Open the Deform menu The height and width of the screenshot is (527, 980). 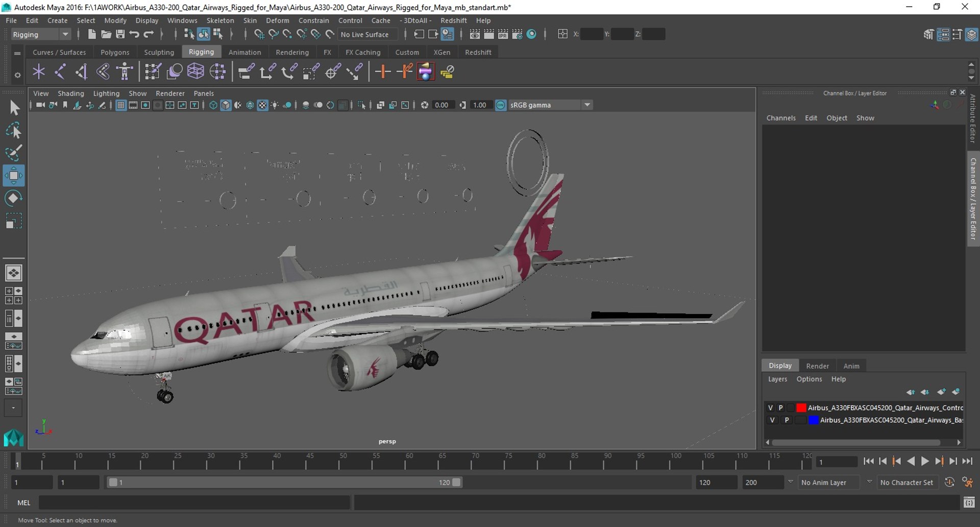click(277, 20)
